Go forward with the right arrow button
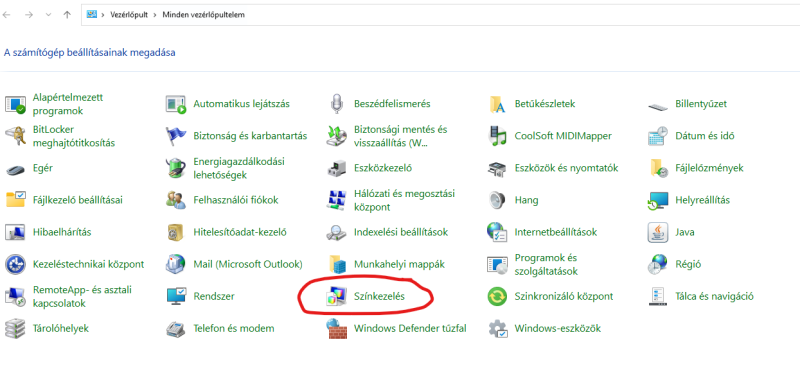The width and height of the screenshot is (800, 385). [29, 15]
